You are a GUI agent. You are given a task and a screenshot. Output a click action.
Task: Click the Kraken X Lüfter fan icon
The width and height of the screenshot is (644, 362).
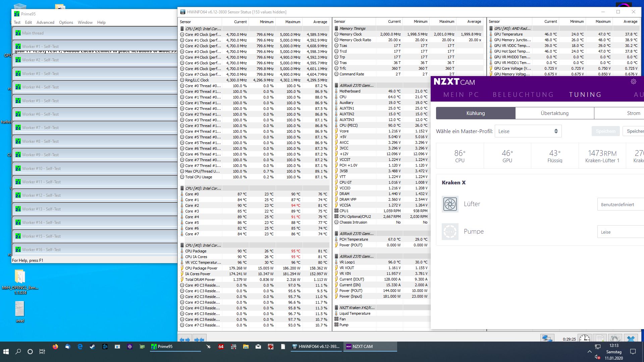click(x=450, y=204)
